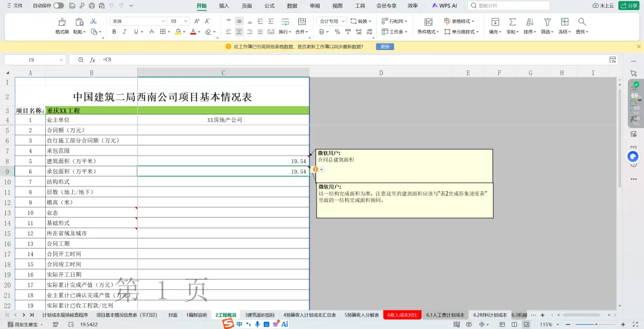Open the font size dropdown showing 10

(186, 21)
